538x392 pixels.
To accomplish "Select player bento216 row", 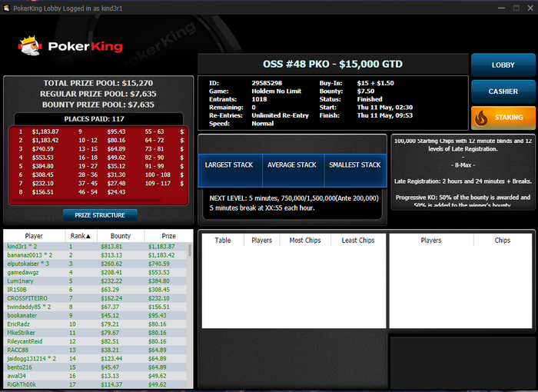I will pyautogui.click(x=95, y=367).
